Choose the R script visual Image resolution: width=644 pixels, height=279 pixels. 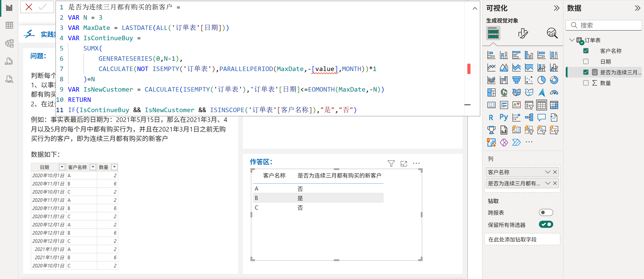491,117
